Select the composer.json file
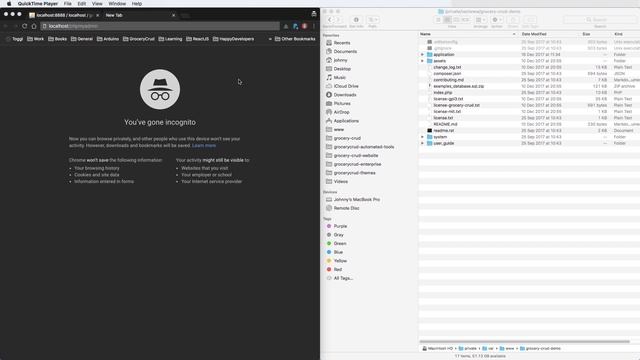Screen dimensions: 640x360 447,73
